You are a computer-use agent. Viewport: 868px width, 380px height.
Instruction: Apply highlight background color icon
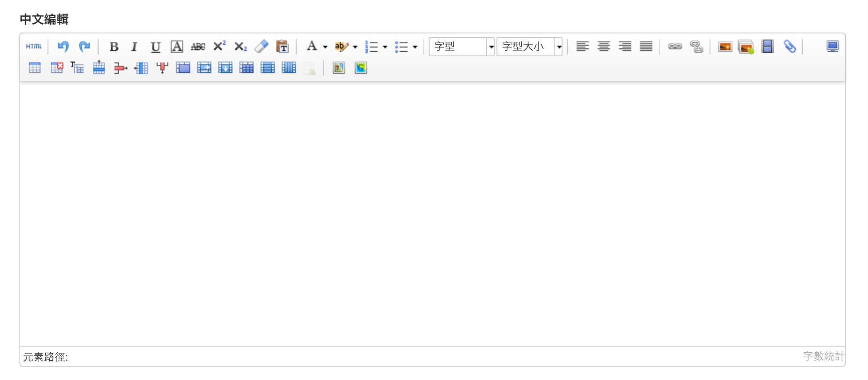point(342,46)
